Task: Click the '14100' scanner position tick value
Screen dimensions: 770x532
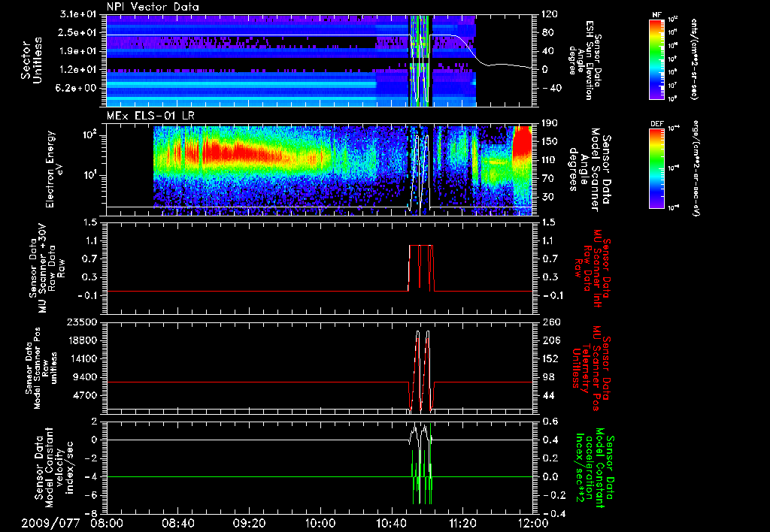Action: pos(82,358)
